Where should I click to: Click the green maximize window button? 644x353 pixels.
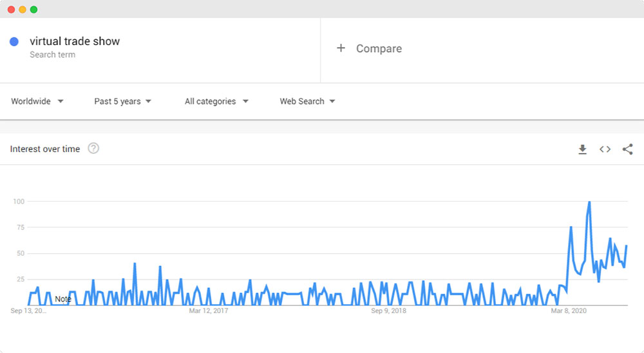pyautogui.click(x=33, y=10)
